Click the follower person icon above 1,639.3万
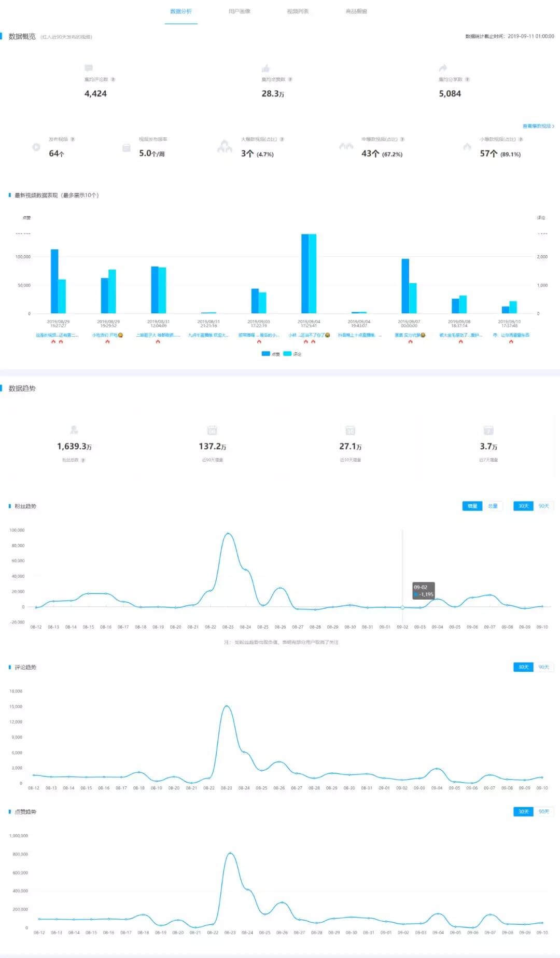This screenshot has height=958, width=560. [x=74, y=430]
